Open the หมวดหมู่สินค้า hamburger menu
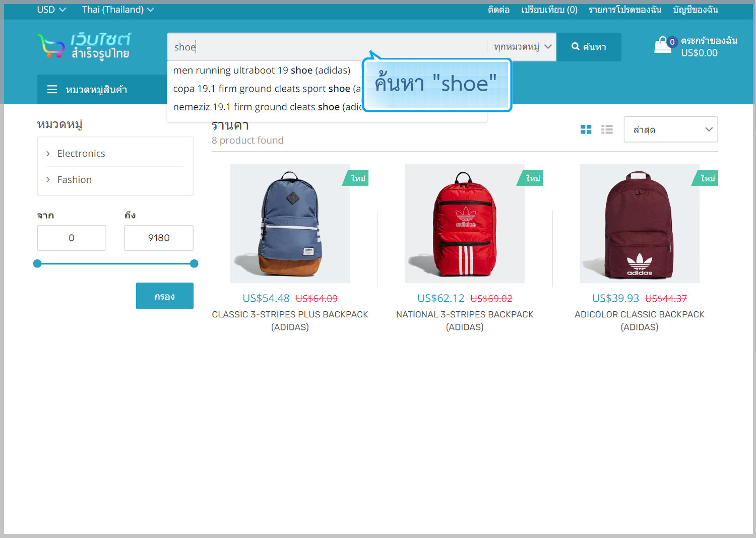The width and height of the screenshot is (756, 538). (102, 90)
